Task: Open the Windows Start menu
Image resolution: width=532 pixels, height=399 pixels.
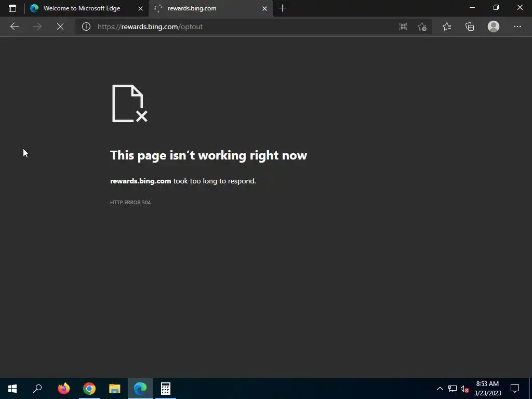Action: pos(12,389)
